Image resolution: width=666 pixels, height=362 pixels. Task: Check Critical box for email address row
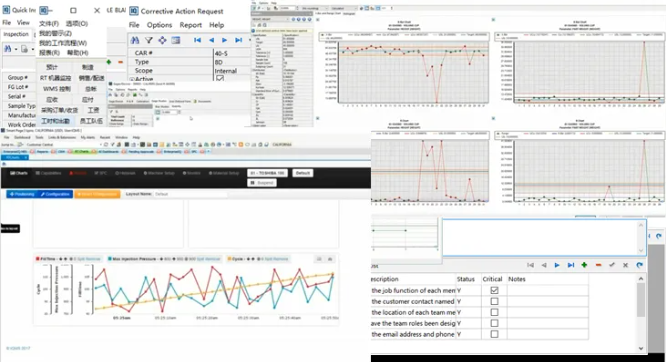[x=494, y=334]
